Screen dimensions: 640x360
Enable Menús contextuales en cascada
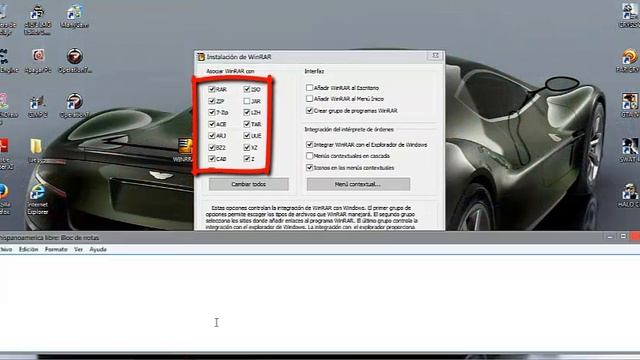tap(309, 156)
